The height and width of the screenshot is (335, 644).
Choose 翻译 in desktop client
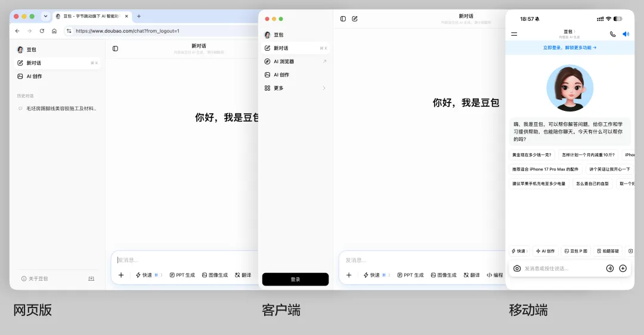click(x=472, y=275)
